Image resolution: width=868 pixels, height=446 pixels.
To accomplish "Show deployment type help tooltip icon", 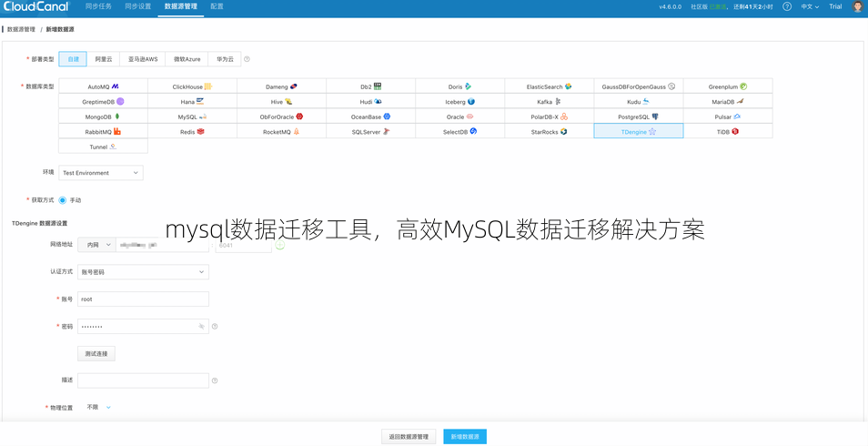I will coord(247,59).
